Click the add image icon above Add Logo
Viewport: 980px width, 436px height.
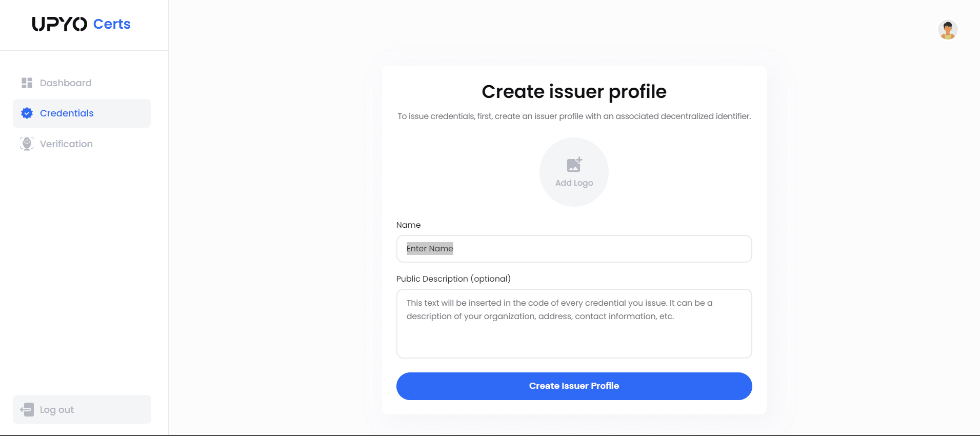pos(574,165)
